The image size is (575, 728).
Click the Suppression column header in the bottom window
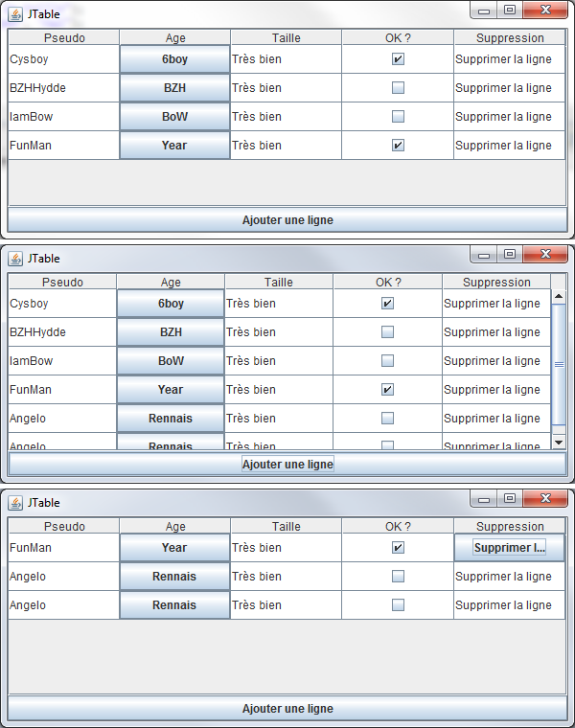509,527
